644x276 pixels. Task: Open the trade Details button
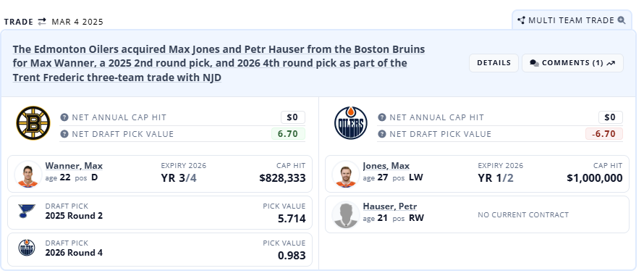tap(493, 63)
